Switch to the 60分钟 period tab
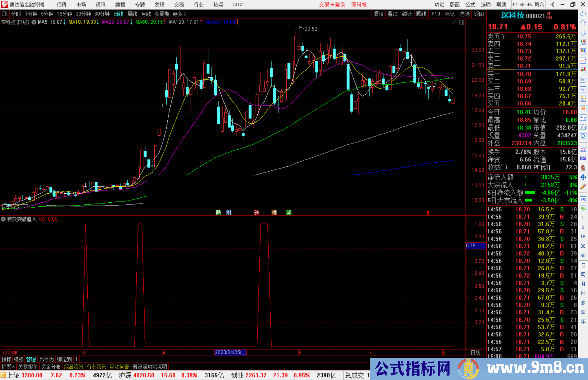Image resolution: width=588 pixels, height=380 pixels. (102, 14)
